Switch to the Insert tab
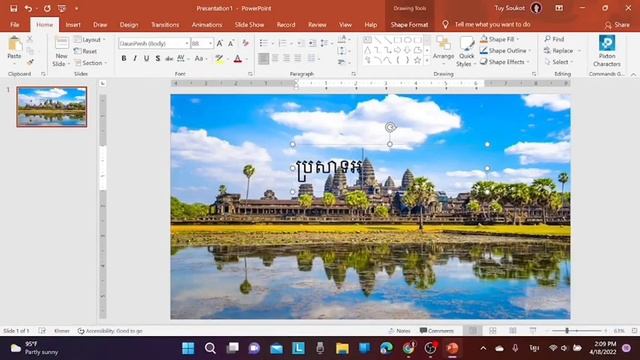Viewport: 640px width, 360px height. click(x=73, y=24)
